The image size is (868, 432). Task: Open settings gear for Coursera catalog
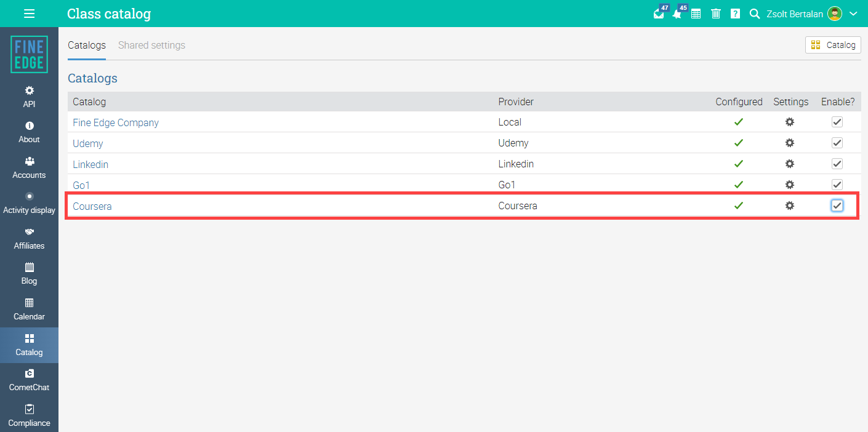point(790,206)
